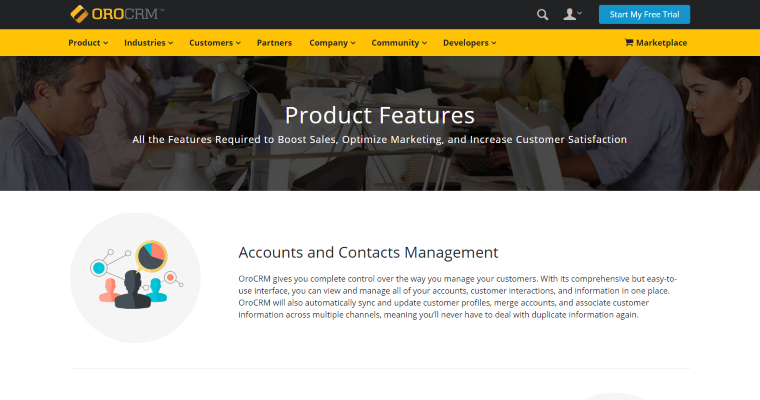Screen dimensions: 760x400
Task: Click the hero subtitle about boosting sales
Action: point(380,140)
